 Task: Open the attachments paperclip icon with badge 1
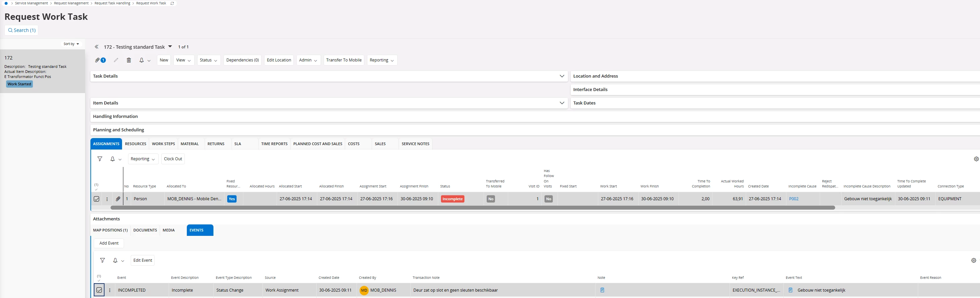tap(100, 60)
